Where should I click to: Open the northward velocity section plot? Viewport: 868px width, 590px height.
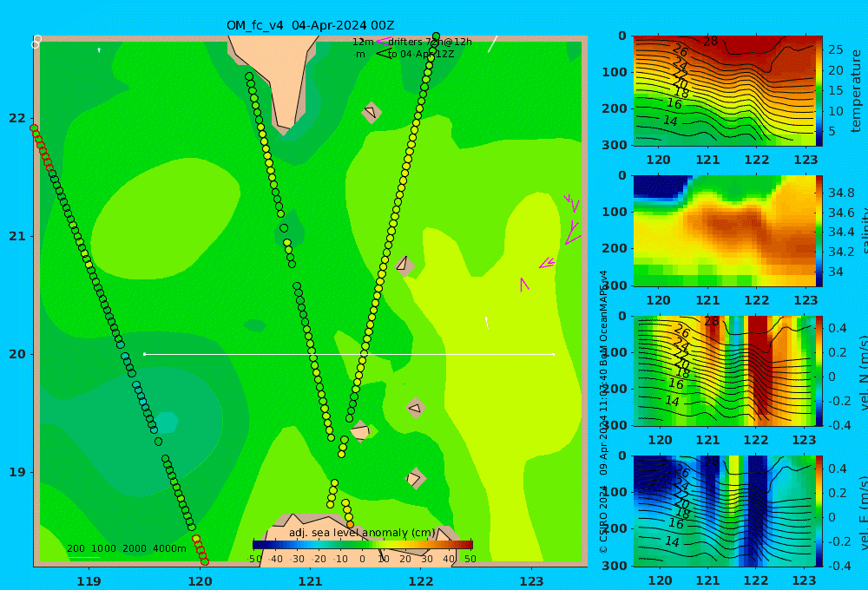[x=724, y=370]
